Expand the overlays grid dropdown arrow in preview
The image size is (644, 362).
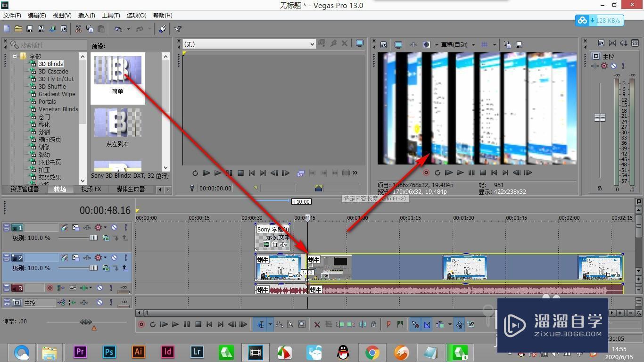coord(495,45)
